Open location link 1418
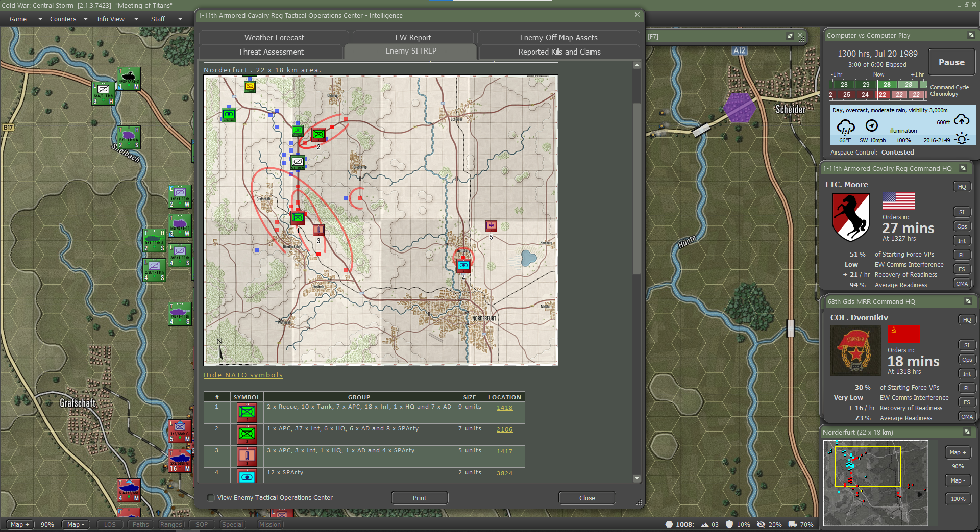Screen dimensions: 980x532 504,408
